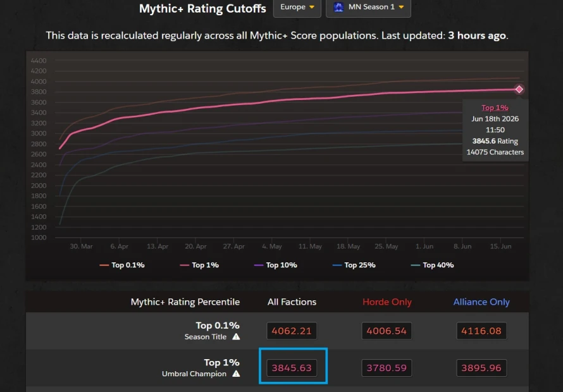This screenshot has height=392, width=563.
Task: Click the 3 hours ago text
Action: tap(477, 35)
